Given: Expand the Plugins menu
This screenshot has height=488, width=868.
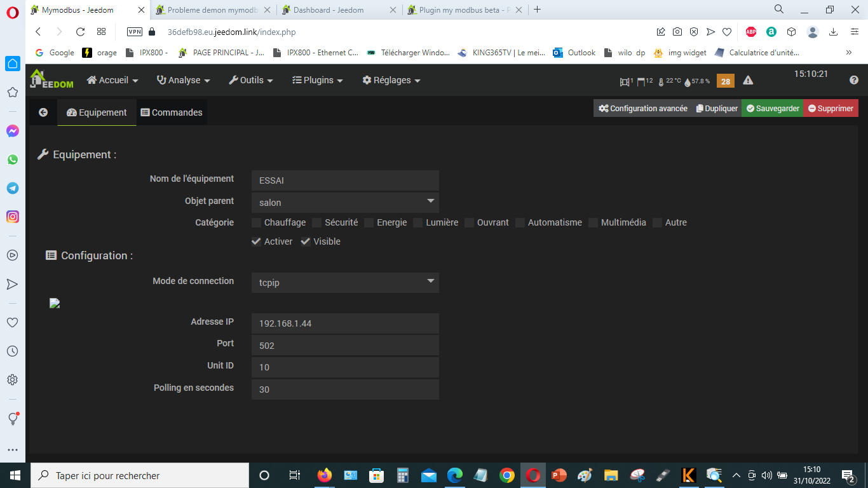Looking at the screenshot, I should point(318,80).
